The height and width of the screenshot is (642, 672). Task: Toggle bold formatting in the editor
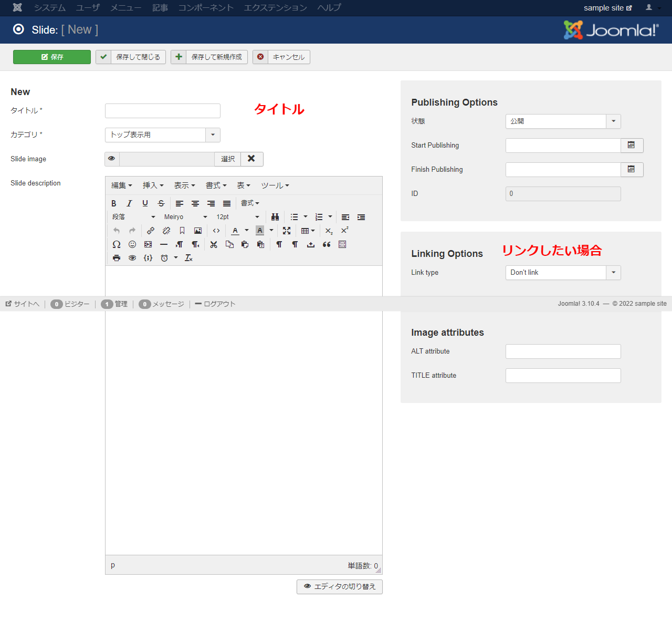[x=114, y=203]
